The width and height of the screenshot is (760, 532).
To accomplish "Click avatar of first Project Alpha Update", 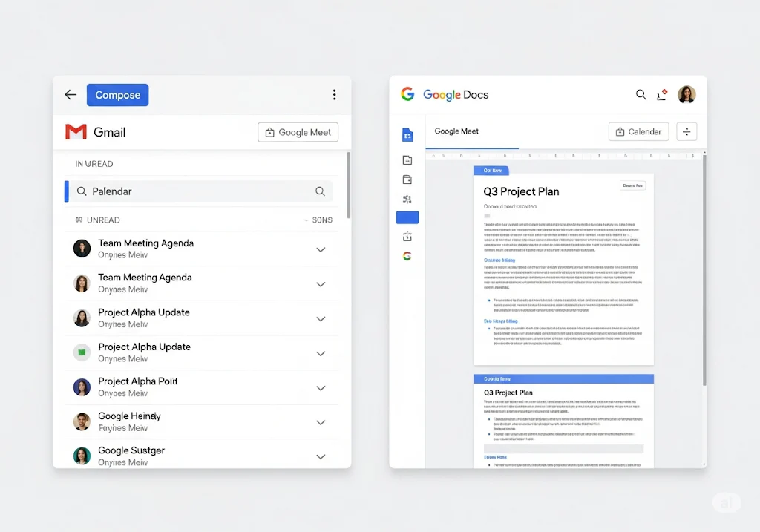I will coord(82,318).
